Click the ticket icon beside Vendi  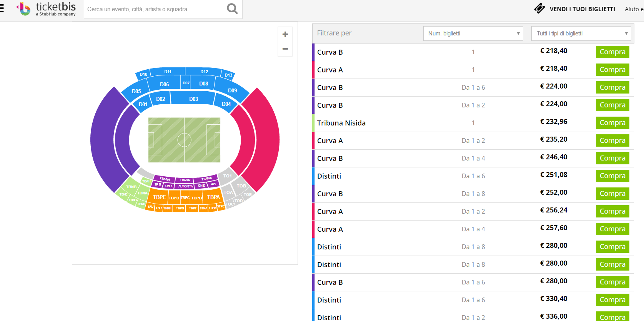tap(539, 8)
